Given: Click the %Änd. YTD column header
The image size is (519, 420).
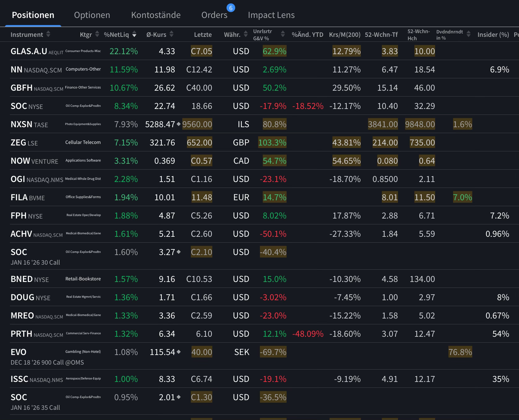Looking at the screenshot, I should 307,35.
